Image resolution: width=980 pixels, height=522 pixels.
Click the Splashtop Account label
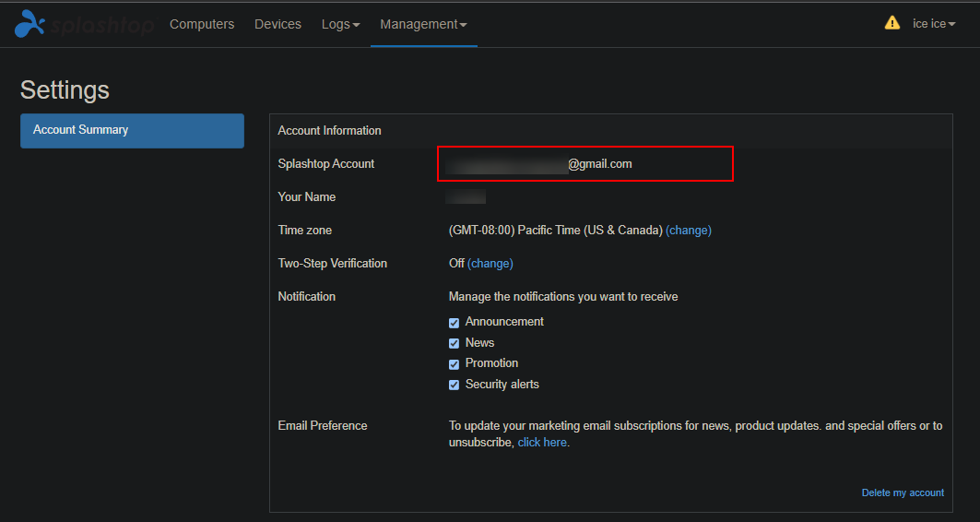pyautogui.click(x=325, y=164)
